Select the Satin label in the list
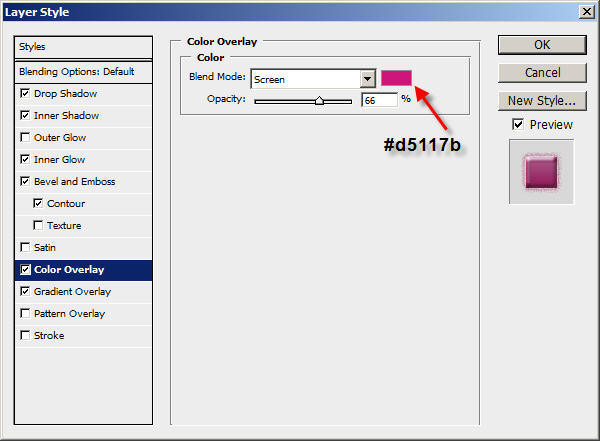This screenshot has width=600, height=441. coord(45,248)
